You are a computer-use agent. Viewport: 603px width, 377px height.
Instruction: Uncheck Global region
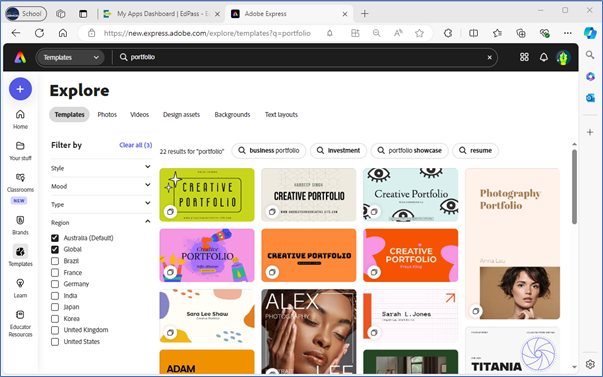tap(55, 249)
